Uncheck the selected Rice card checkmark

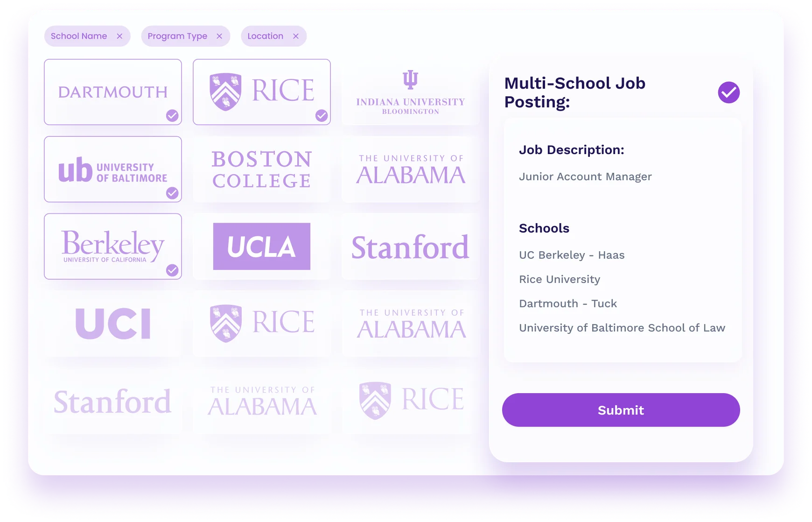322,115
